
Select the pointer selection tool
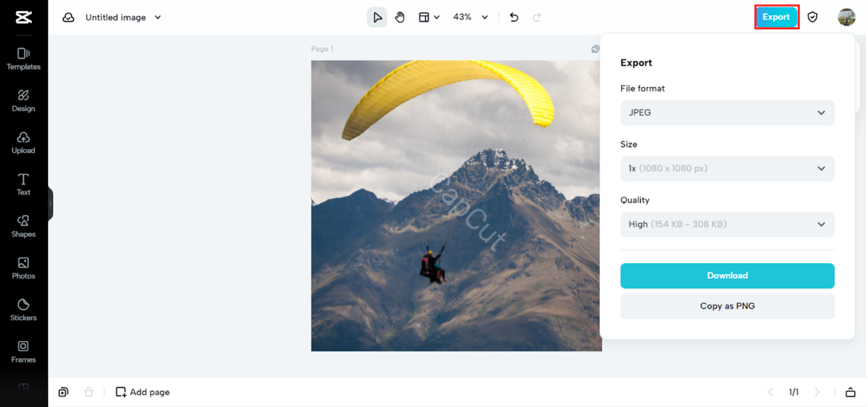(x=377, y=18)
